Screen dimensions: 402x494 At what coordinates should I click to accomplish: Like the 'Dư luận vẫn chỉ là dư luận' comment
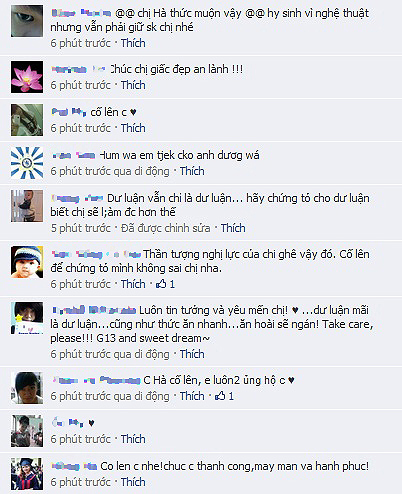(x=233, y=228)
